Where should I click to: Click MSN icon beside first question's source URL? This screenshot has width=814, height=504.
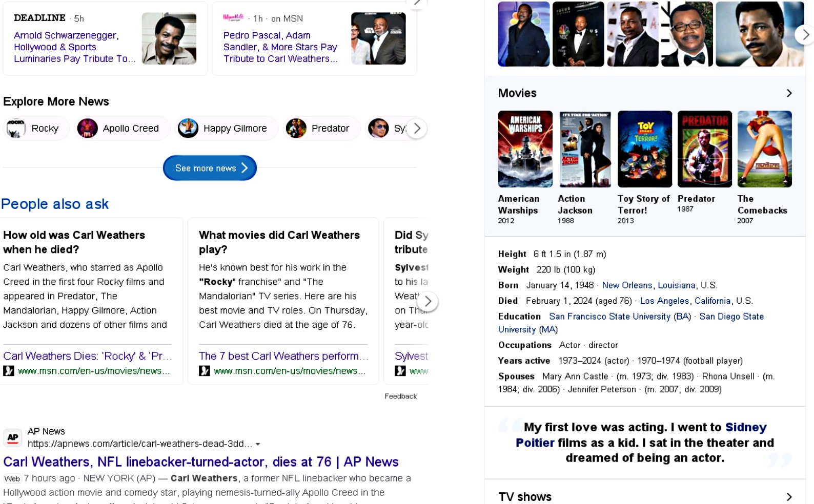9,371
